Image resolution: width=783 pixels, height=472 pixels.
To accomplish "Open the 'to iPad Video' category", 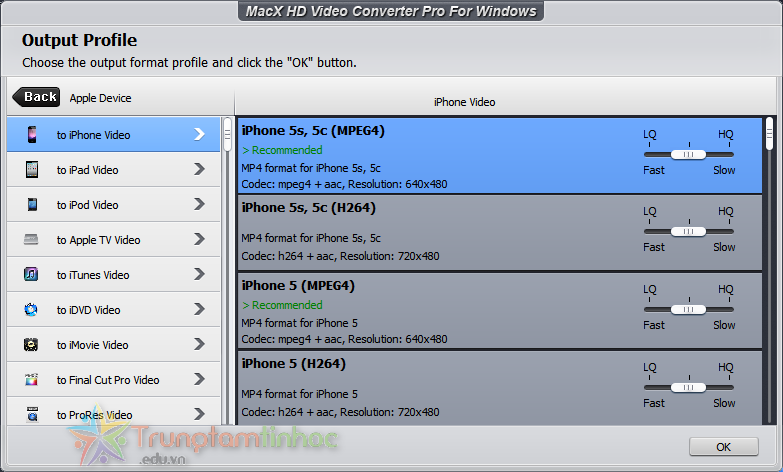I will (113, 169).
